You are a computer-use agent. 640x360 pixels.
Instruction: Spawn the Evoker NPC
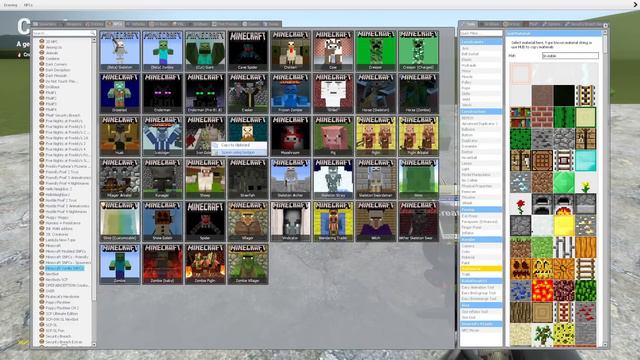point(248,93)
